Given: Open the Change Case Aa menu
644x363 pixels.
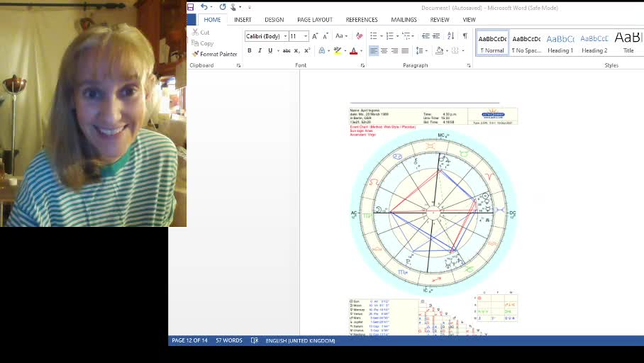Looking at the screenshot, I should pos(341,36).
